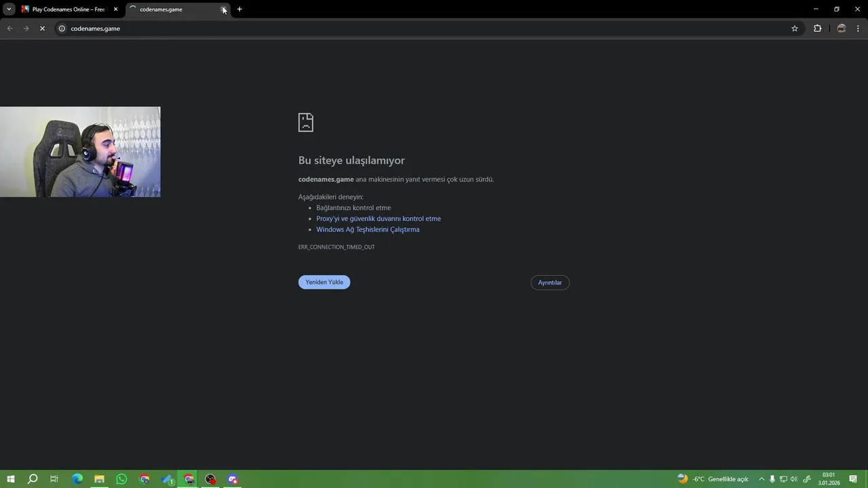Screen dimensions: 868x488
Task: Open the volume speaker tray icon
Action: pos(794,479)
